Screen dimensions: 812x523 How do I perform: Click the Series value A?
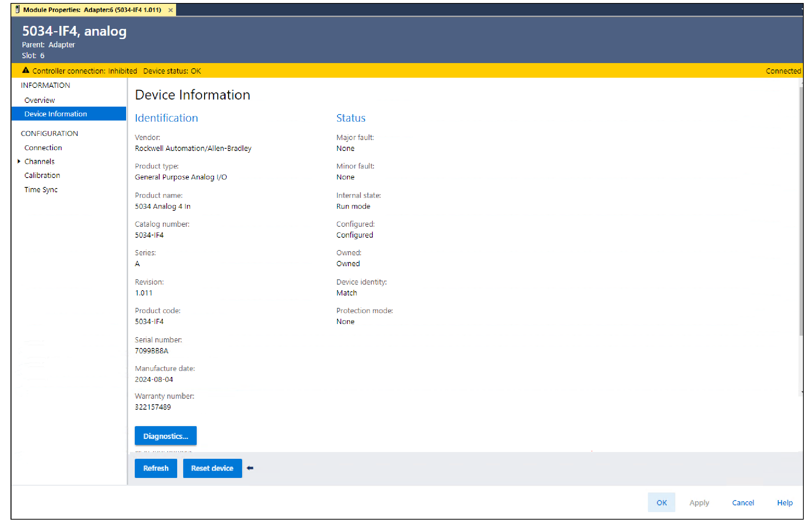point(137,264)
